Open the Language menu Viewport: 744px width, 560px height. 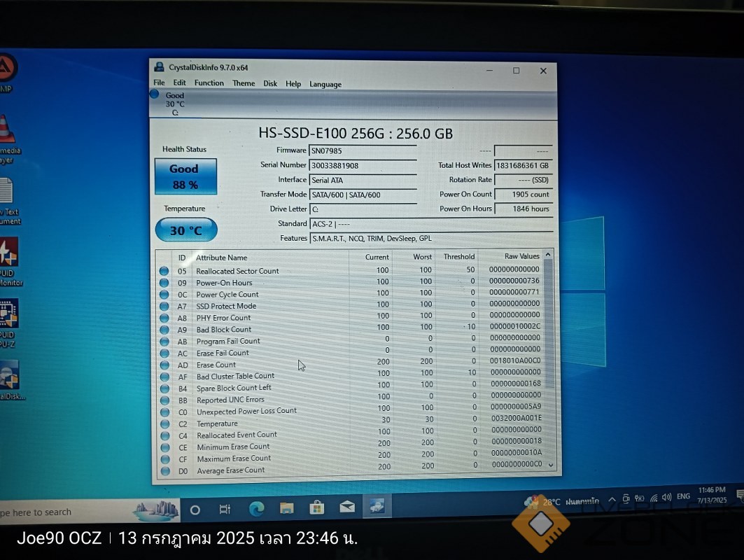point(325,85)
